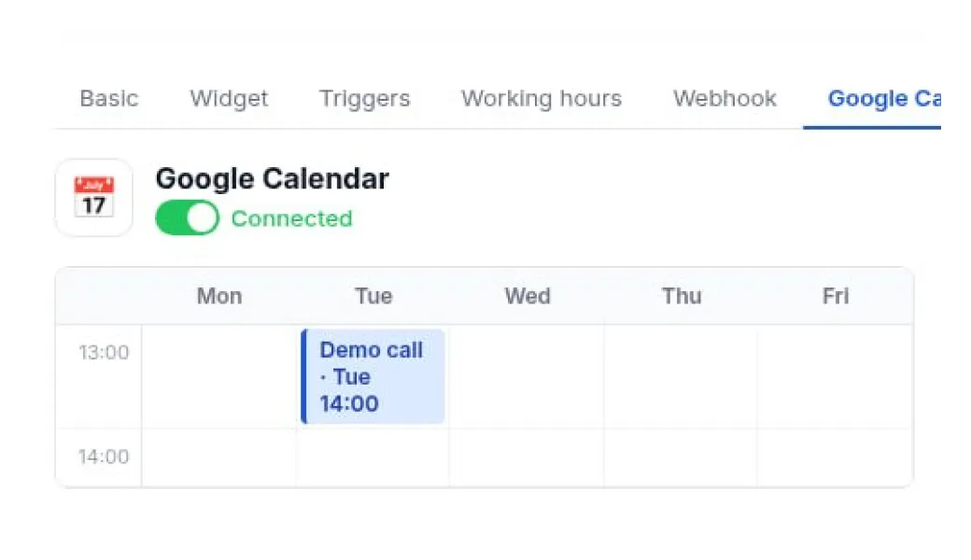The height and width of the screenshot is (560, 971).
Task: Select the empty Wednesday 13:00 slot
Action: click(x=528, y=376)
